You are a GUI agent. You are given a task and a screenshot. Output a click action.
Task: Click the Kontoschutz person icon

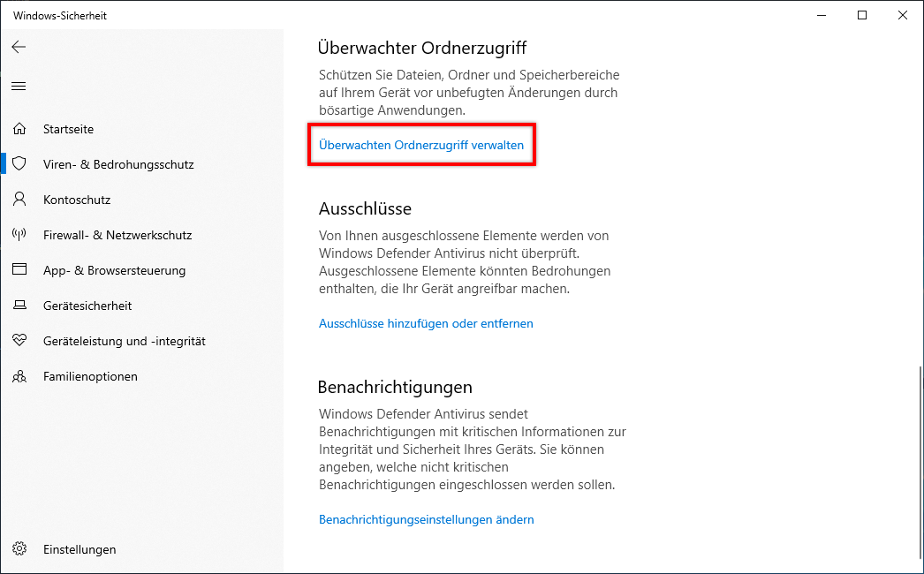[x=19, y=200]
